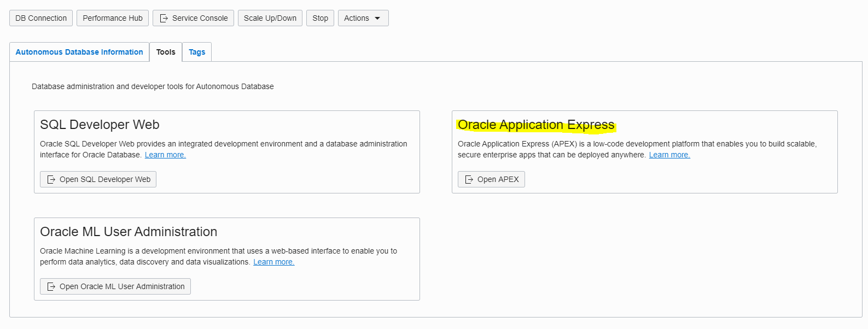Click the Open SQL Developer Web launch icon

point(51,179)
